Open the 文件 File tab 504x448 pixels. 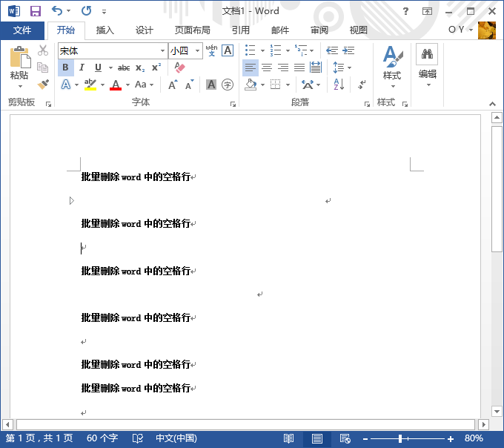tap(22, 30)
